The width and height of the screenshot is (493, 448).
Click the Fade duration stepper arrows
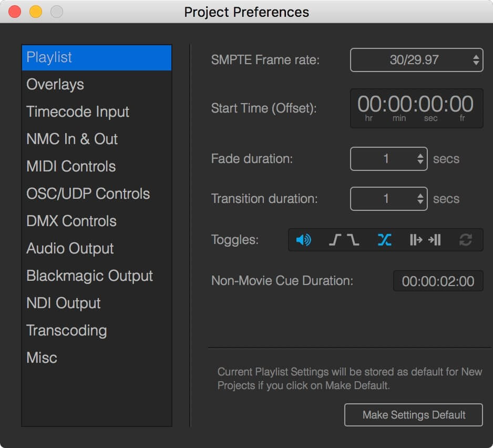pyautogui.click(x=420, y=159)
